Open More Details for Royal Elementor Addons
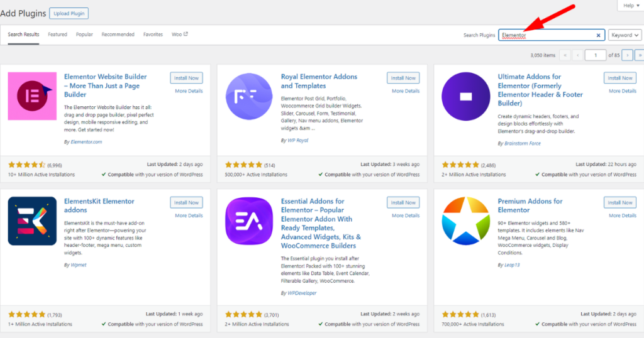The width and height of the screenshot is (644, 338). click(406, 91)
